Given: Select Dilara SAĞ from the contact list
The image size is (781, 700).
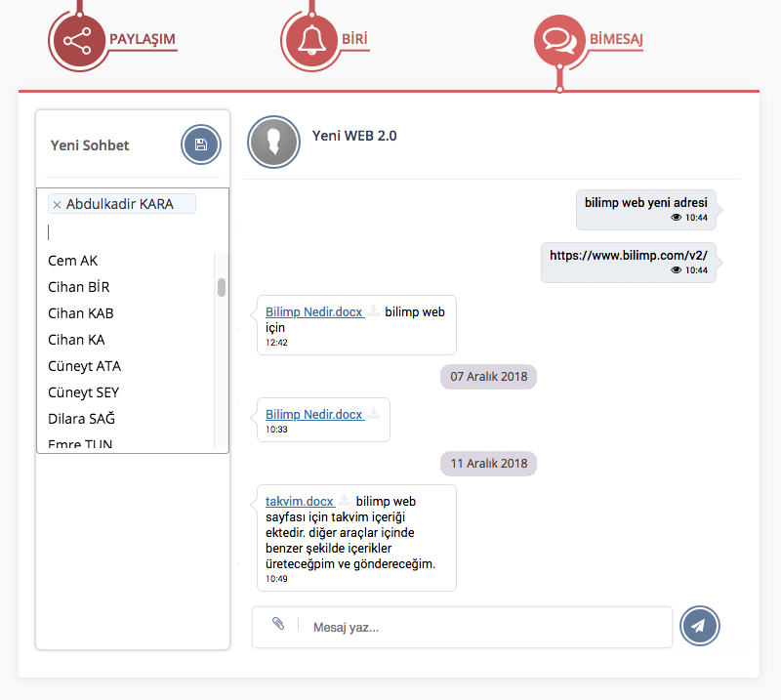Looking at the screenshot, I should click(82, 419).
